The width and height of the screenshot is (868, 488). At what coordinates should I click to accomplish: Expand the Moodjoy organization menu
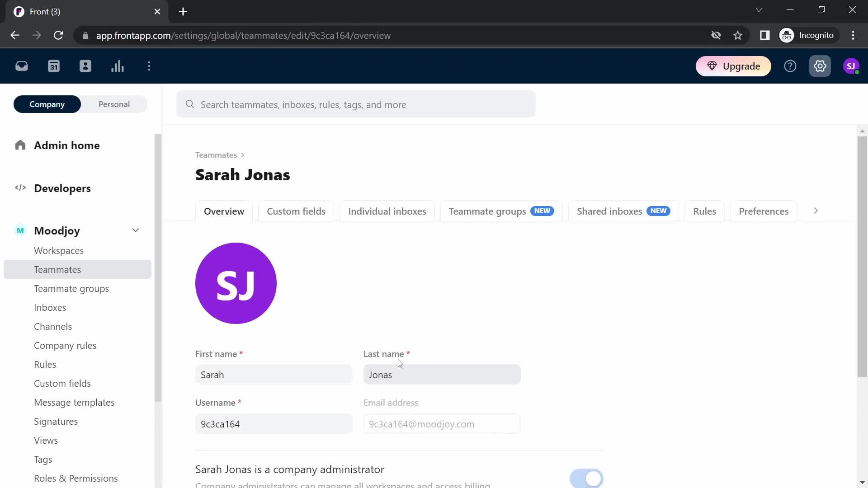(x=135, y=230)
